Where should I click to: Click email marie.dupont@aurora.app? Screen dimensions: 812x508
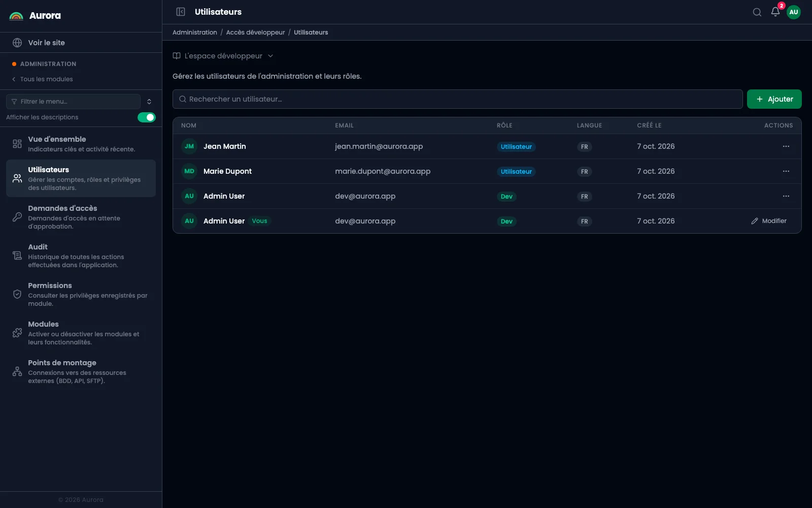(x=383, y=171)
